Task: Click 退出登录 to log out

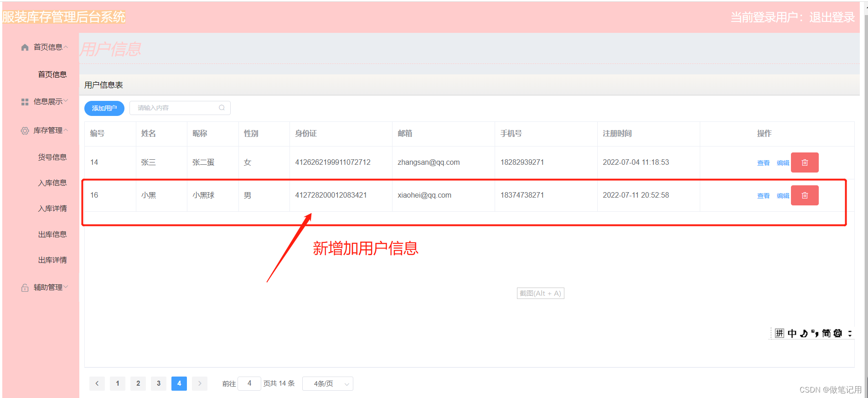Action: 832,17
